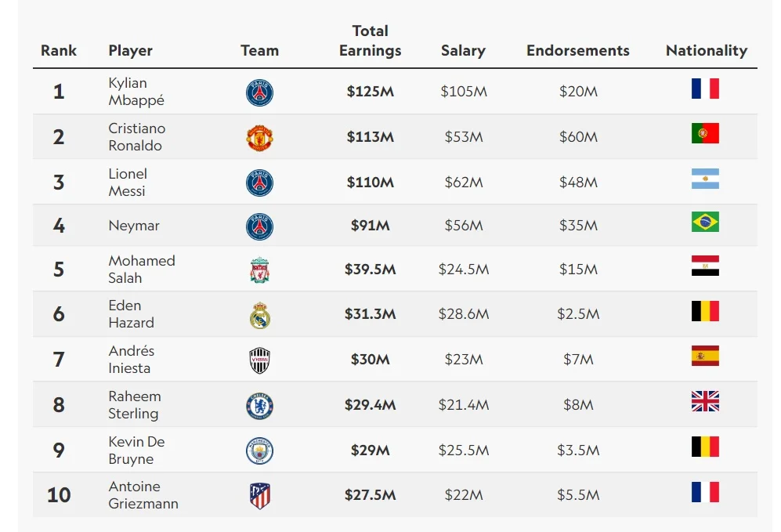Screen dimensions: 781x532
Task: Click the UK flag in Sterling's row
Action: coord(705,402)
